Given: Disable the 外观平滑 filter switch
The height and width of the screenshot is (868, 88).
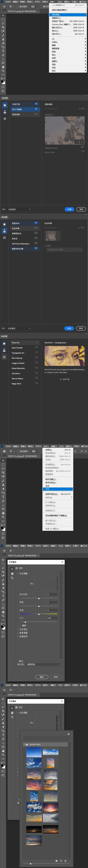Looking at the screenshot, I should pyautogui.click(x=37, y=104).
